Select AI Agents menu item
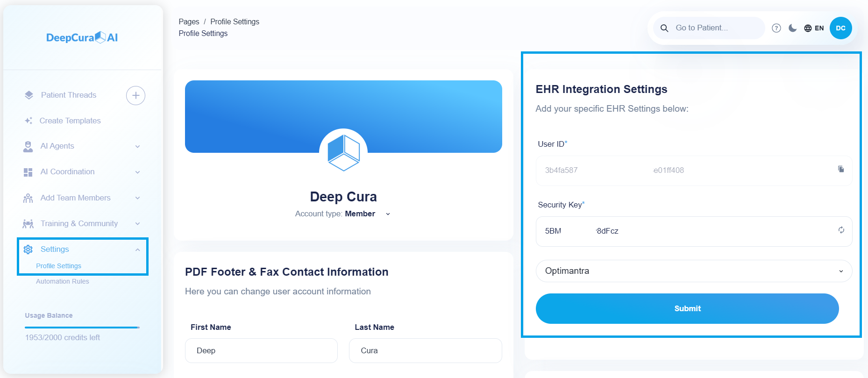868x378 pixels. [57, 146]
